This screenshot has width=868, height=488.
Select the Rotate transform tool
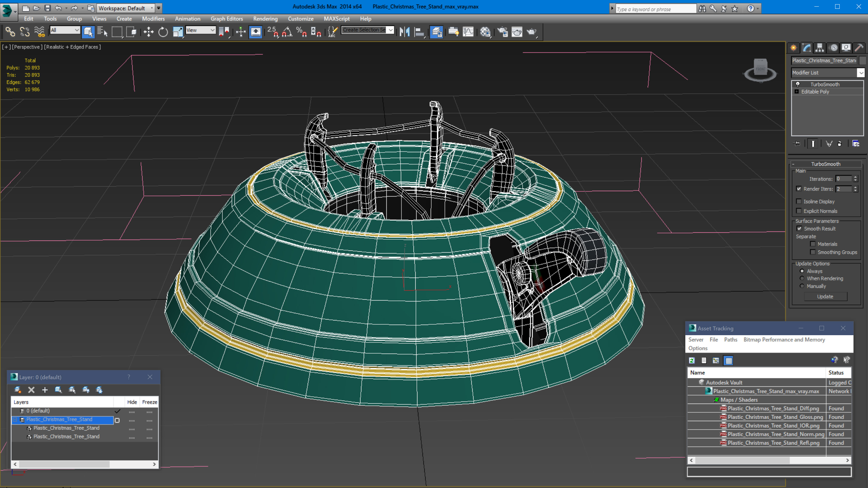point(163,32)
